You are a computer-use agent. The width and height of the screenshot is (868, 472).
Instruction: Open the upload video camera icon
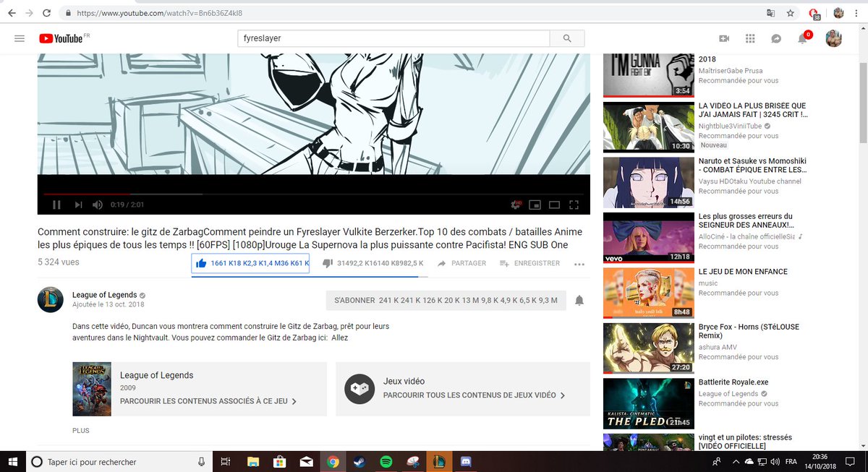pos(724,38)
